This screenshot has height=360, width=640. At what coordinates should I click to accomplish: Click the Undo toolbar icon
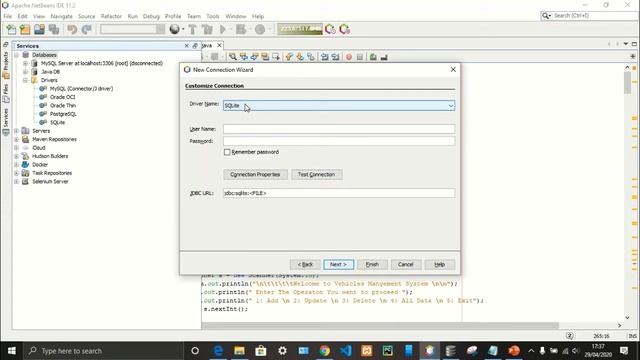(x=72, y=29)
